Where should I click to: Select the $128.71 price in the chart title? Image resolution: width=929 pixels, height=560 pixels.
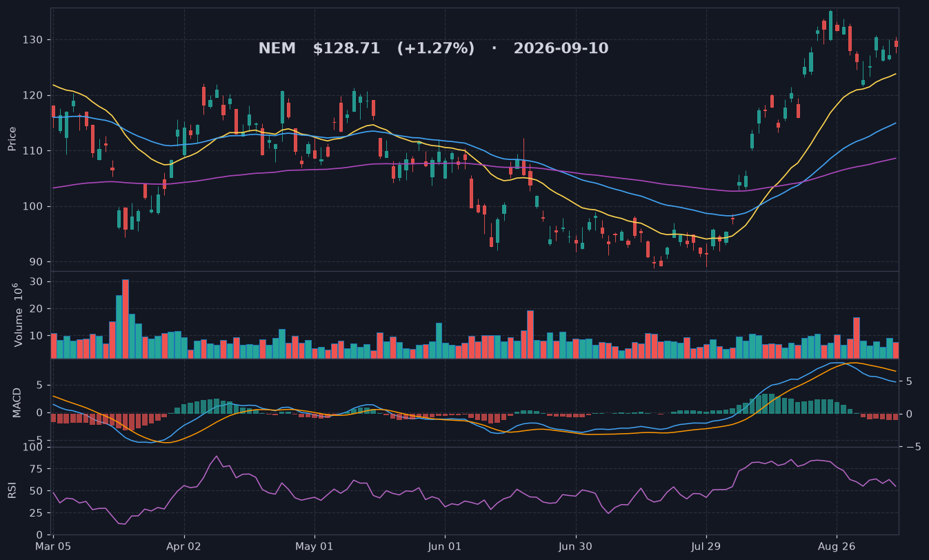coord(346,49)
